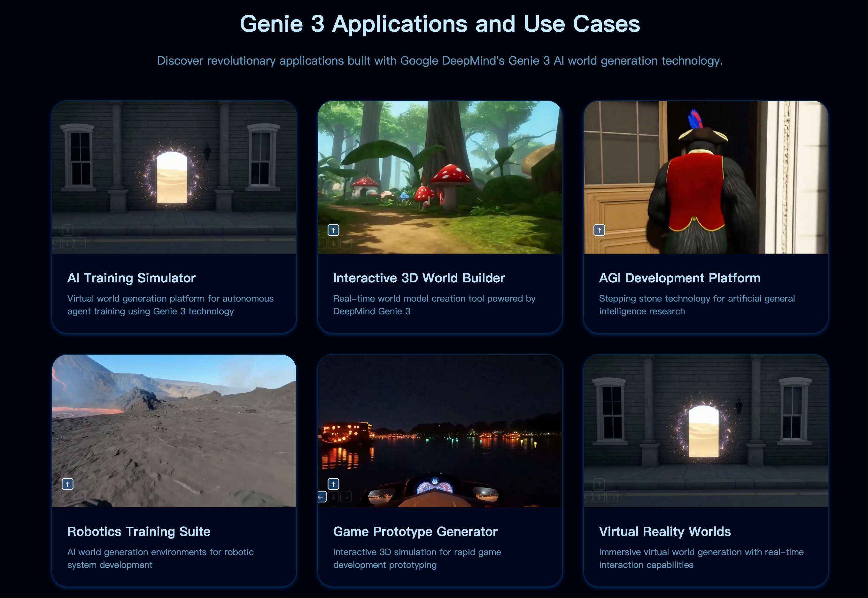Click the up arrow control on AI Training Simulator video
Image resolution: width=868 pixels, height=598 pixels.
(67, 230)
